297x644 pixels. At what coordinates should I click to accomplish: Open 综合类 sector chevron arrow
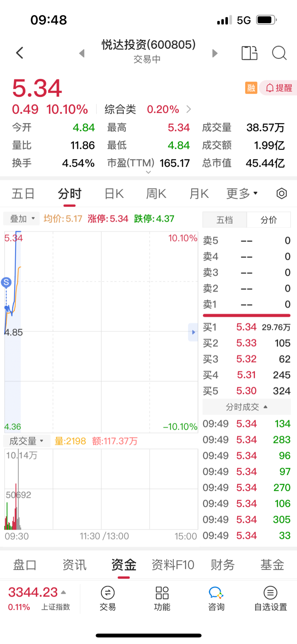tap(189, 109)
